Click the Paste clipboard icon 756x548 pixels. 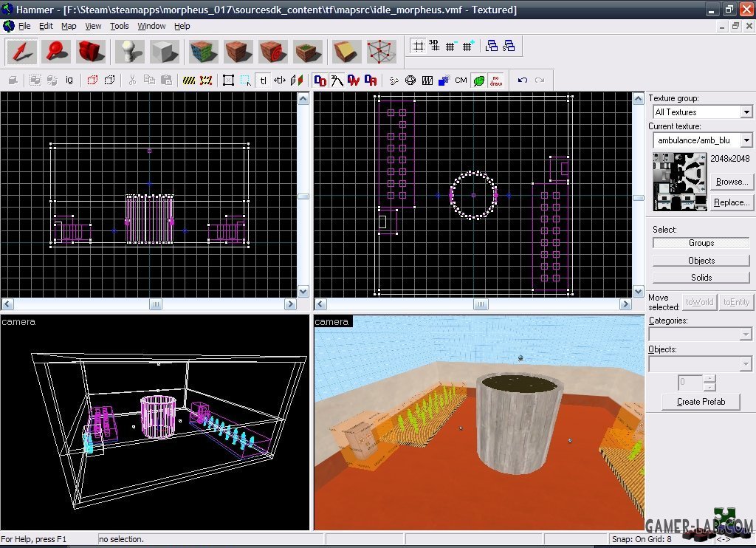[x=166, y=80]
